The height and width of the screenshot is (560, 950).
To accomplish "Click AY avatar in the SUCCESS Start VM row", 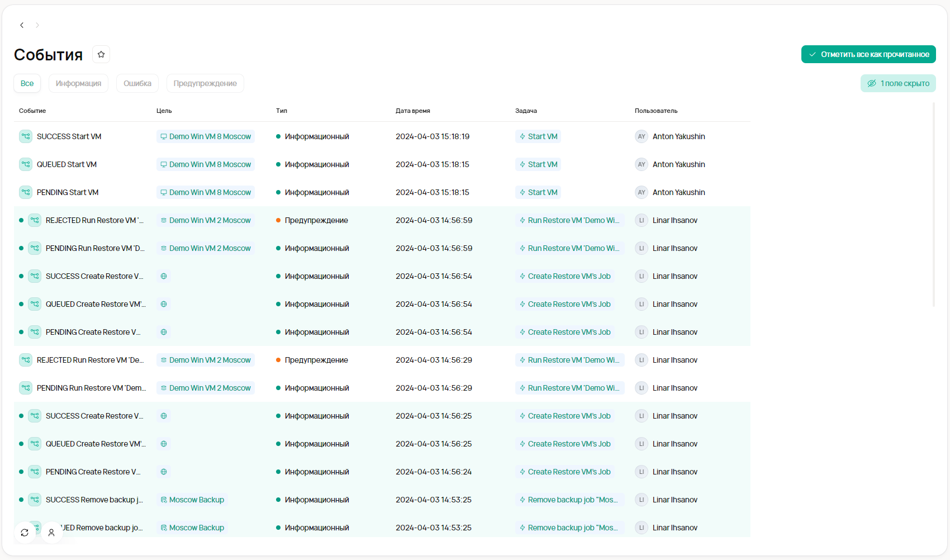I will click(x=641, y=136).
